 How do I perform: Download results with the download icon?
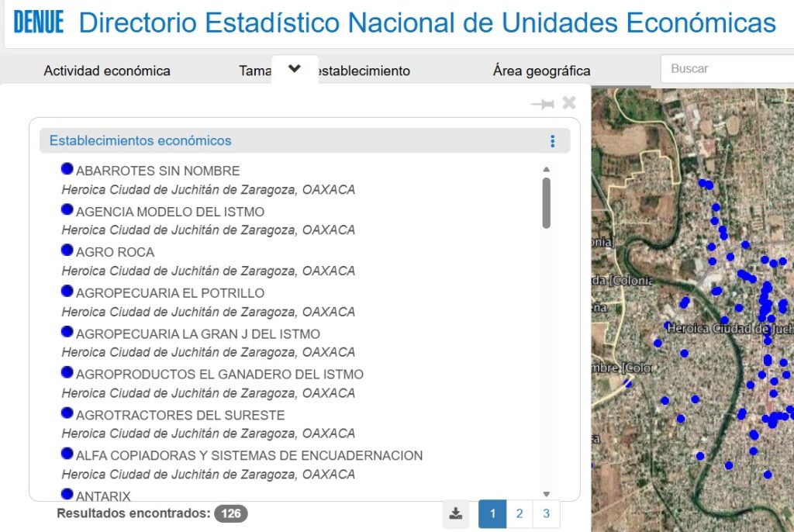click(456, 513)
